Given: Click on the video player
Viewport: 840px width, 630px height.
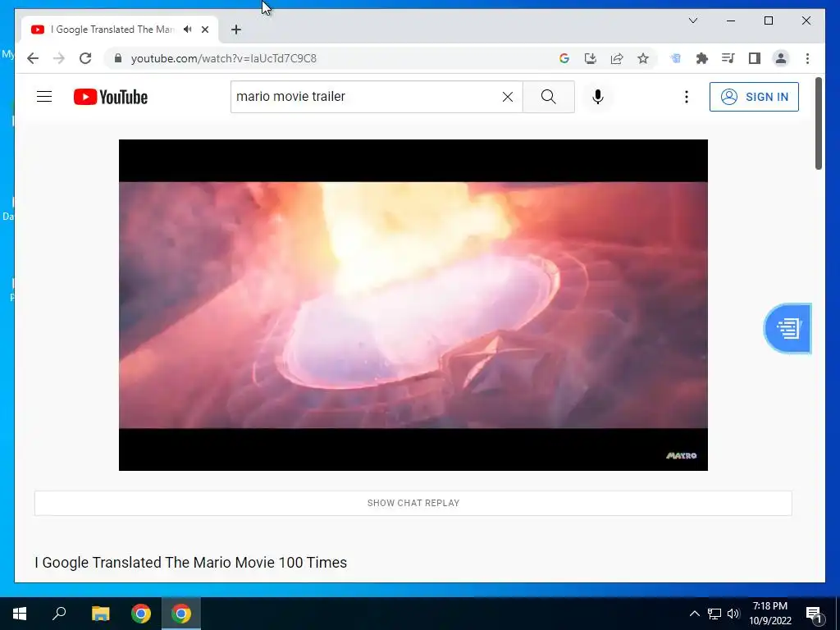Looking at the screenshot, I should pyautogui.click(x=413, y=305).
